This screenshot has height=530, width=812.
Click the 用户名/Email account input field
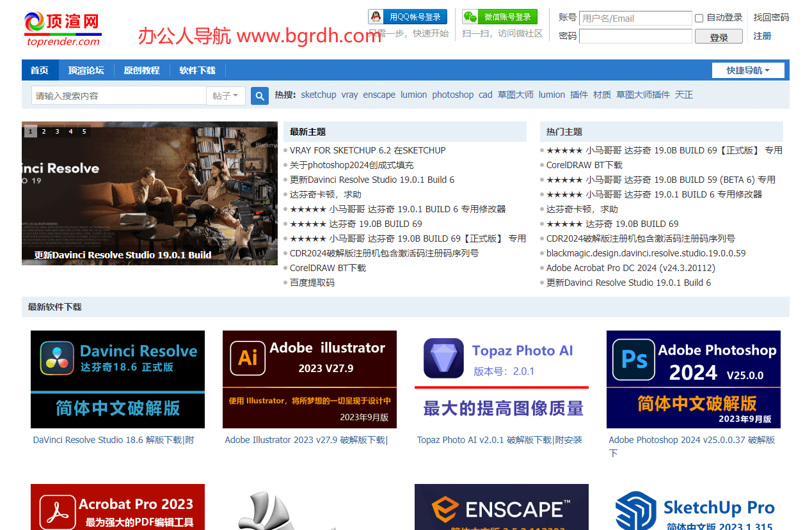(x=635, y=18)
